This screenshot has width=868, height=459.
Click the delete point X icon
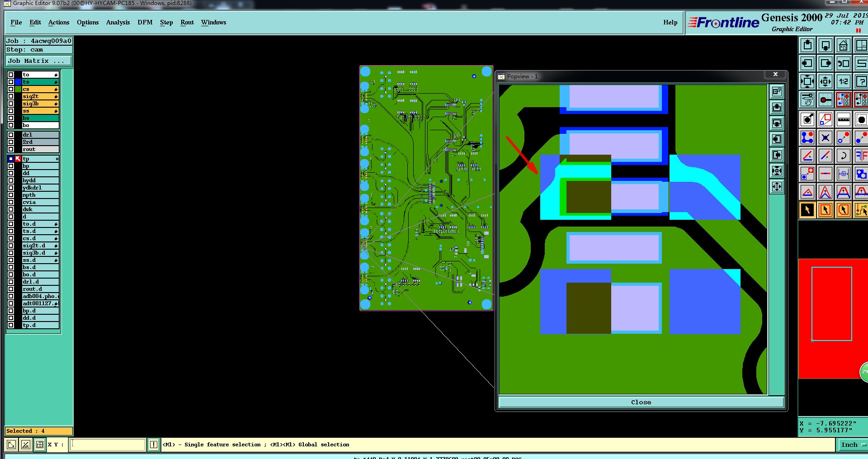click(x=826, y=137)
